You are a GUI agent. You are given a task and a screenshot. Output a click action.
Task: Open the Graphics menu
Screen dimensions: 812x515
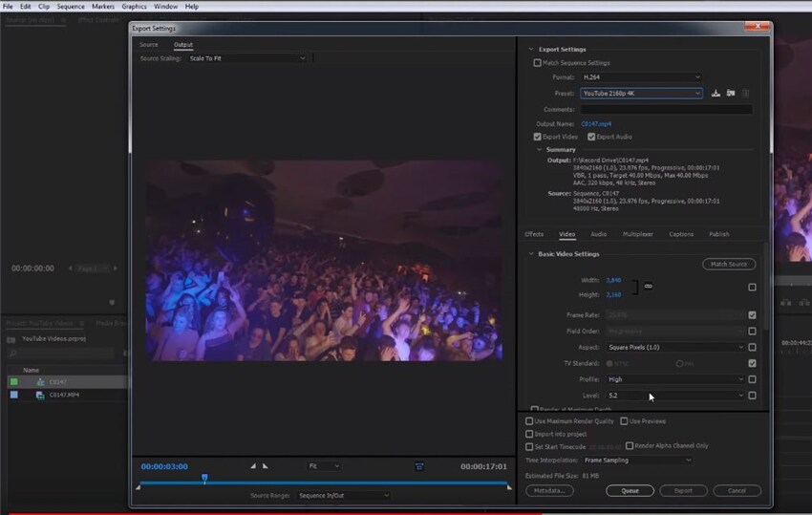pos(134,7)
